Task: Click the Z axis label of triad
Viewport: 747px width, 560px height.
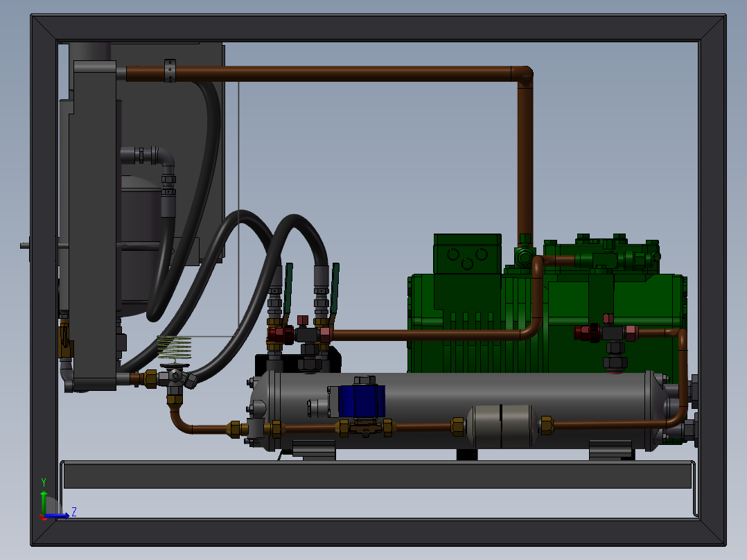Action: tap(74, 512)
